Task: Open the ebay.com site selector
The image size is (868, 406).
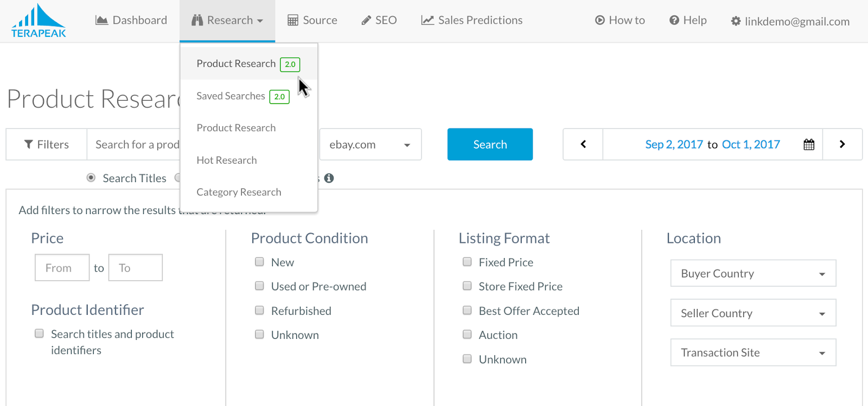Action: (x=370, y=145)
